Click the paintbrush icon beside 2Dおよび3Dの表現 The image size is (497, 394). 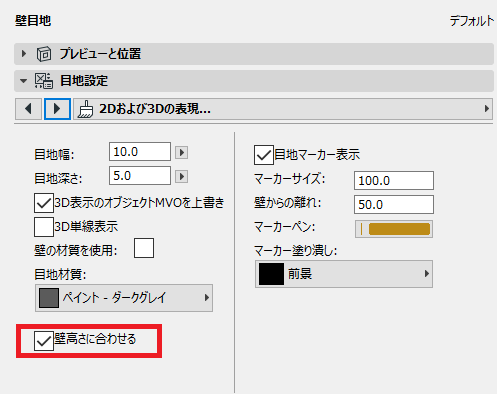click(x=85, y=109)
